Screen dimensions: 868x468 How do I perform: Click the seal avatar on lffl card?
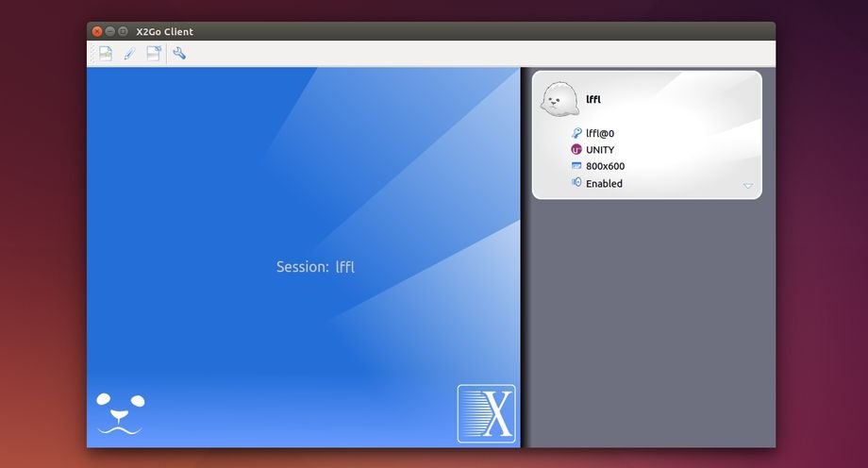click(x=558, y=98)
